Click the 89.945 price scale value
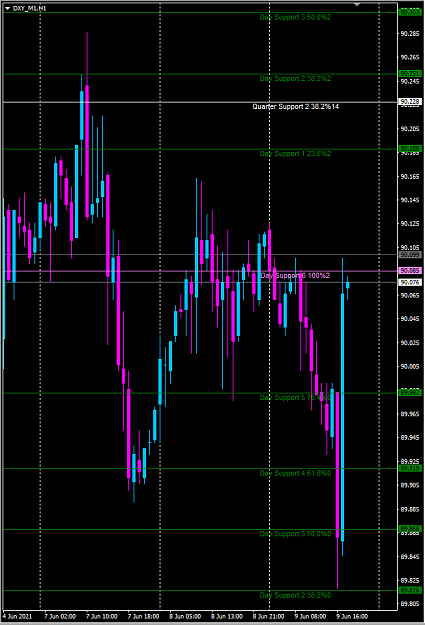 [x=410, y=438]
